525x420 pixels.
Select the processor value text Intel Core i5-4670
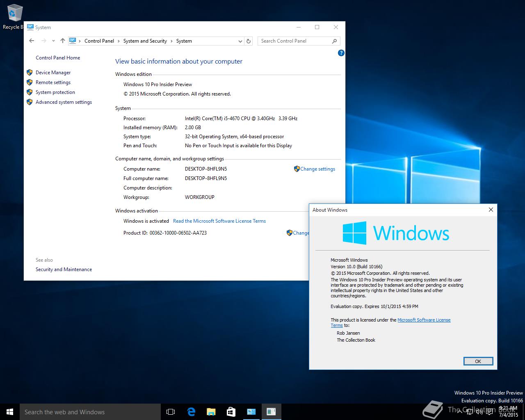241,119
